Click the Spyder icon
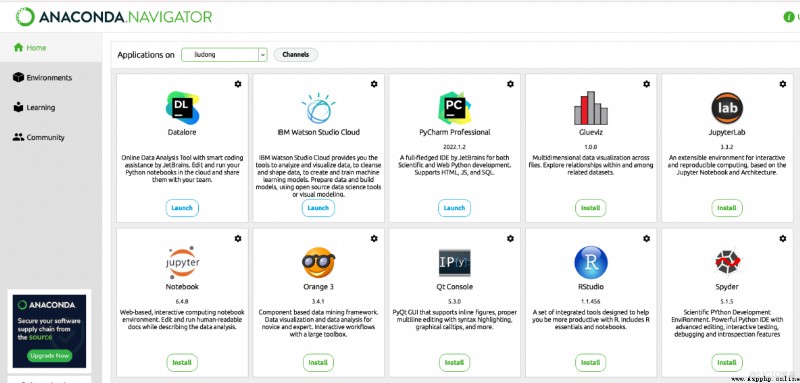Screen dimensions: 800x383 point(727,263)
